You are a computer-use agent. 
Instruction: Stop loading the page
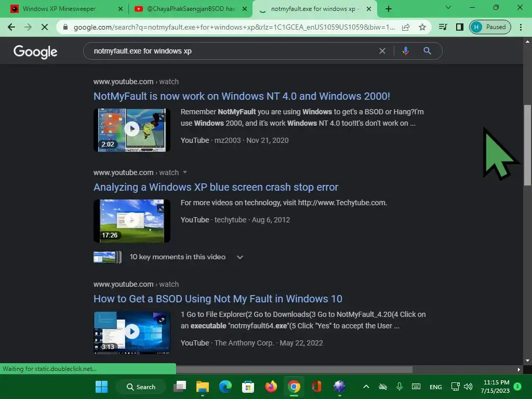tap(45, 27)
